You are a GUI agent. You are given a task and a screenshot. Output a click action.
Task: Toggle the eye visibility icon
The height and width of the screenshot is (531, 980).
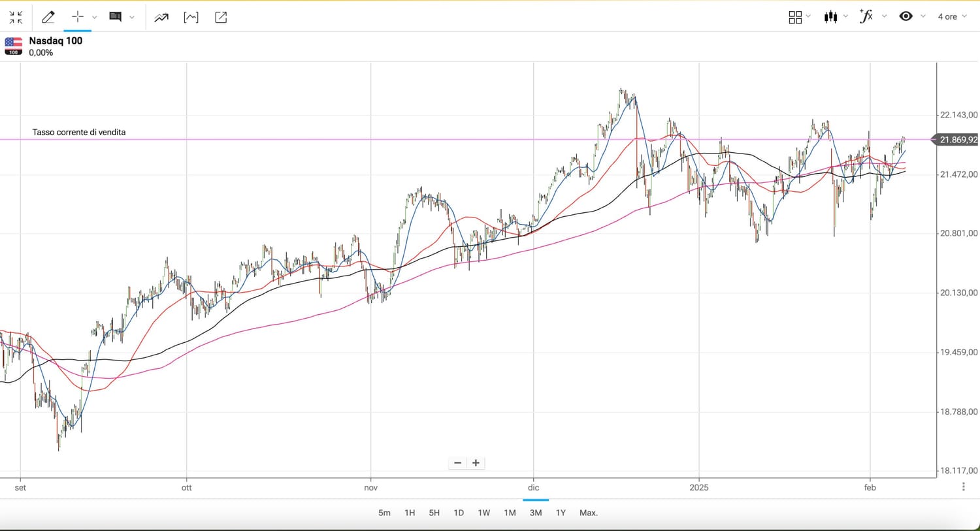click(906, 16)
